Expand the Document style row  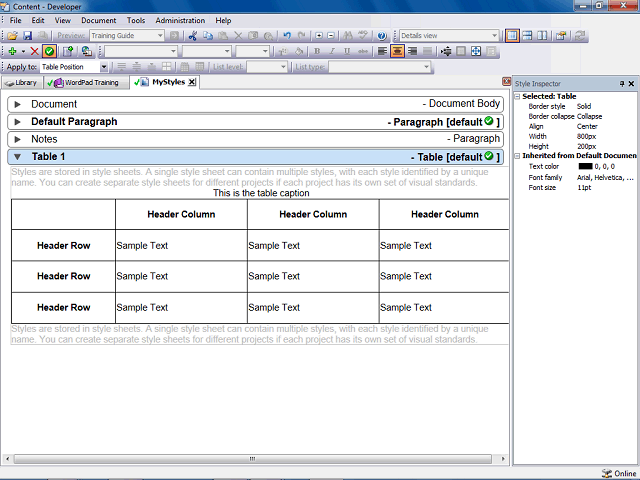17,104
